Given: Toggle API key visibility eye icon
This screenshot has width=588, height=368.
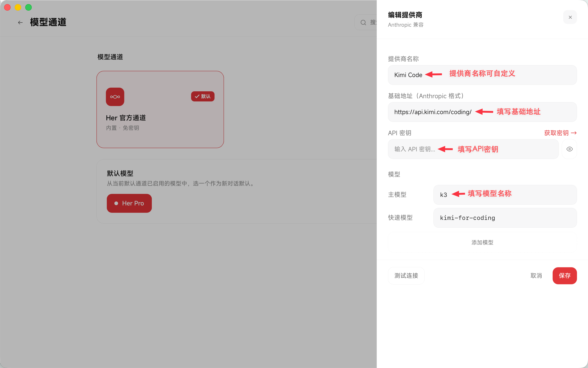Looking at the screenshot, I should pyautogui.click(x=569, y=149).
